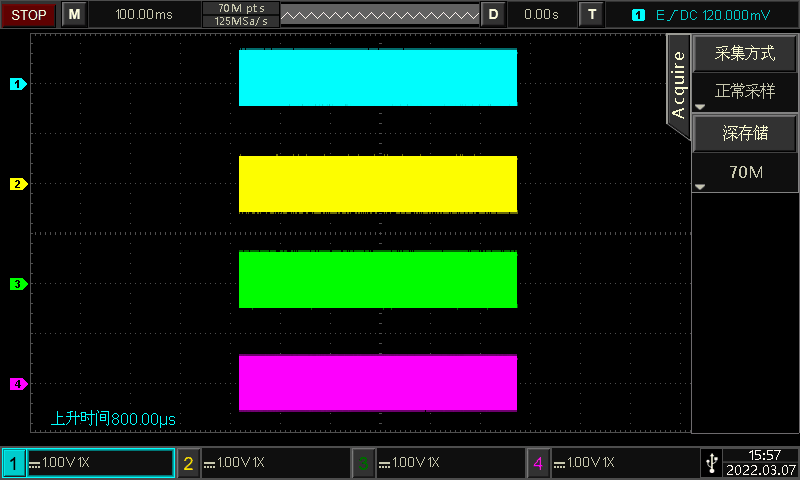The width and height of the screenshot is (800, 480).
Task: Click the waveform overview position bar
Action: 380,14
